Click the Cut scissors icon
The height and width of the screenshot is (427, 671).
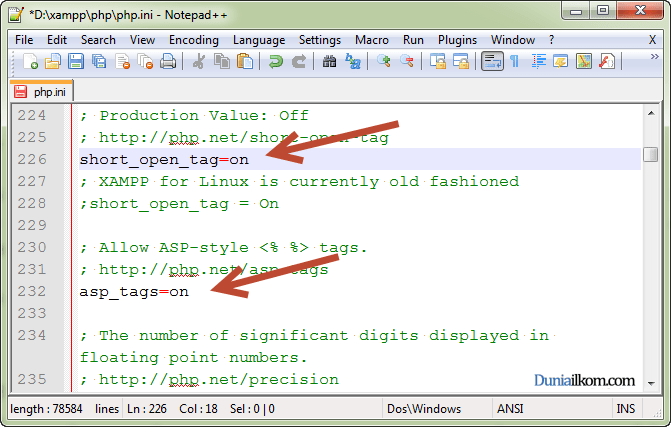pyautogui.click(x=199, y=62)
